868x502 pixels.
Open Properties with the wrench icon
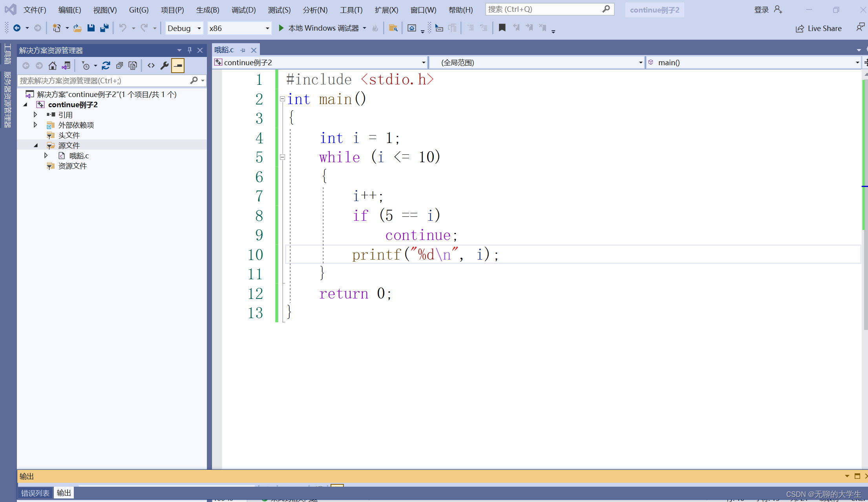point(164,66)
